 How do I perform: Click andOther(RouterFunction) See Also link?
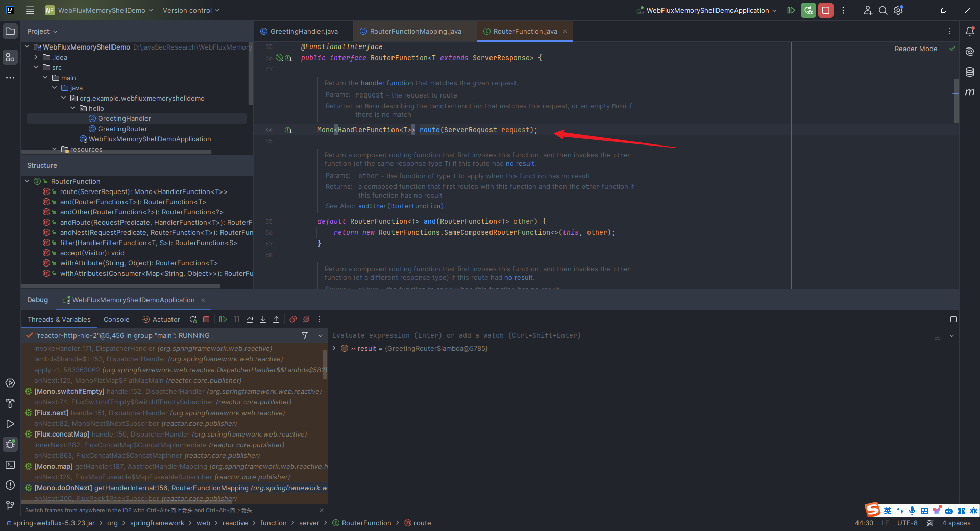pyautogui.click(x=401, y=206)
